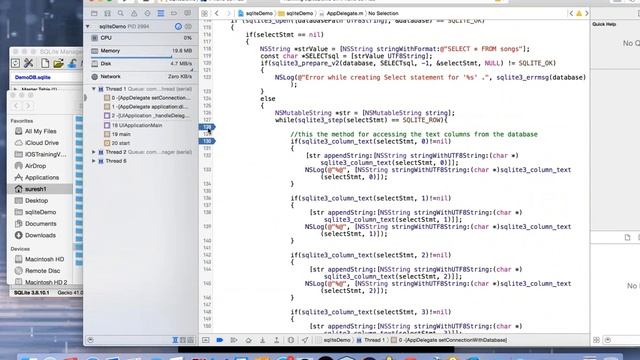Click the warning icon in the jump bar
The height and width of the screenshot is (360, 640).
click(x=579, y=13)
